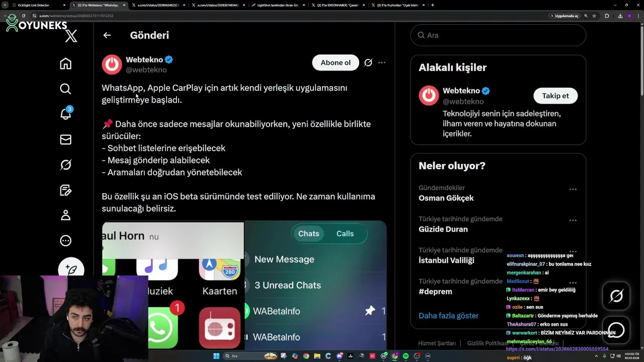
Task: Switch to the X'te Pusholder tab
Action: coord(398,5)
